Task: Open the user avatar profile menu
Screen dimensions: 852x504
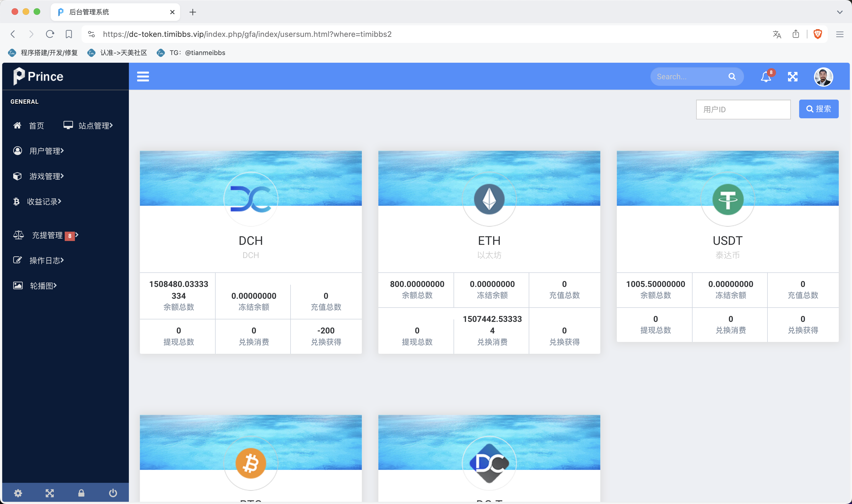Action: coord(823,77)
